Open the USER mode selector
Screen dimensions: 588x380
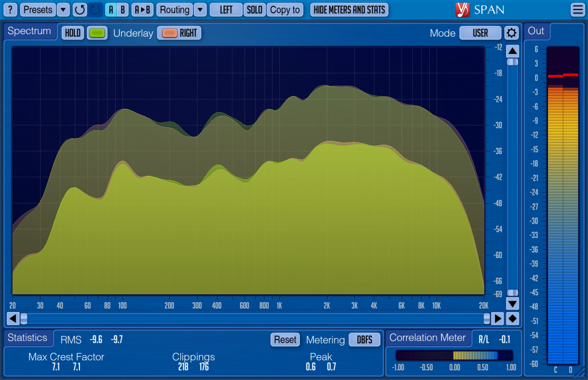(x=480, y=33)
